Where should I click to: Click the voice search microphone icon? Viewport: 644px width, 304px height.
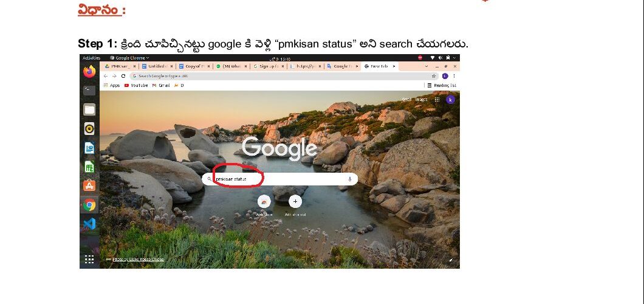(350, 179)
